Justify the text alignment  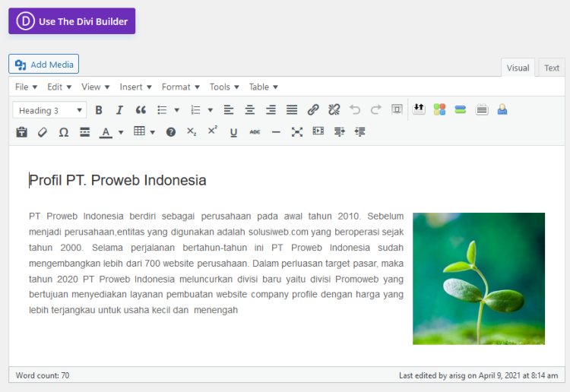(292, 109)
